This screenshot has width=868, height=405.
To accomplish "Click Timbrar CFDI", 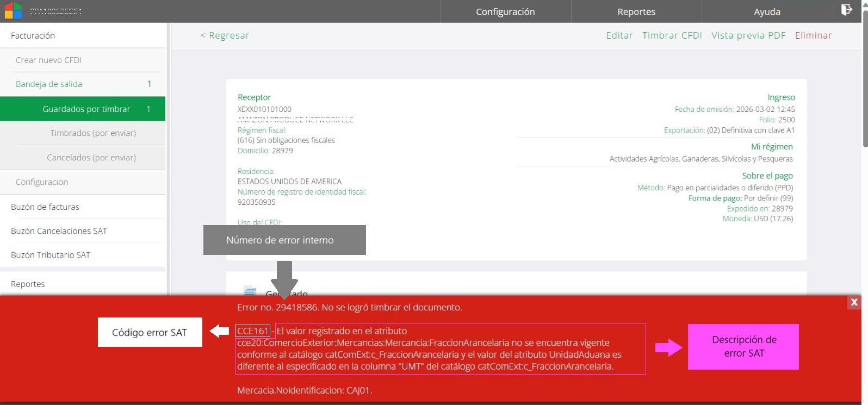I will pyautogui.click(x=672, y=35).
